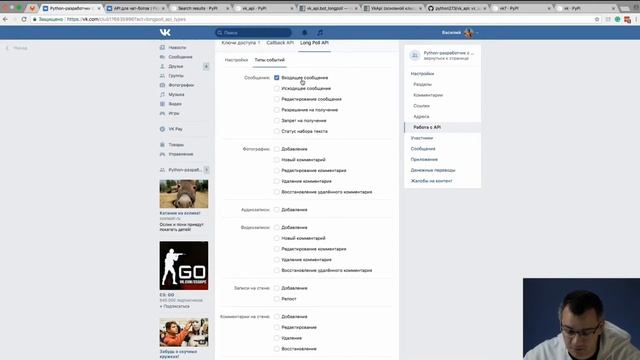Open the notifications bell in VK header
This screenshot has width=640, height=360.
[304, 33]
